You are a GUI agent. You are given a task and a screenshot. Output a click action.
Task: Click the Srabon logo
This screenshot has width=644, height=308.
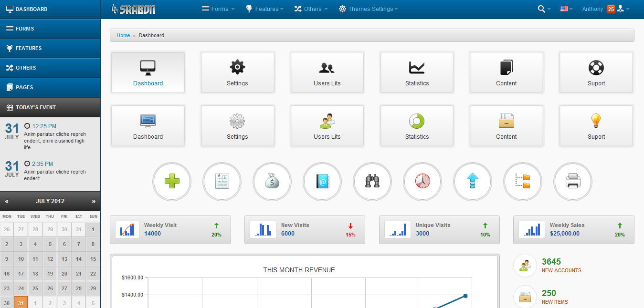click(133, 9)
